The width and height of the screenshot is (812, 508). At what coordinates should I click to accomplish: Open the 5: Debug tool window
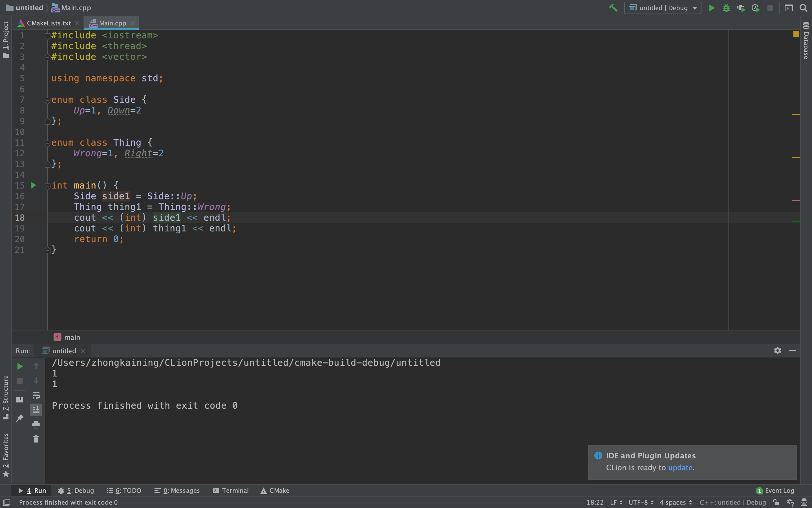[x=76, y=491]
